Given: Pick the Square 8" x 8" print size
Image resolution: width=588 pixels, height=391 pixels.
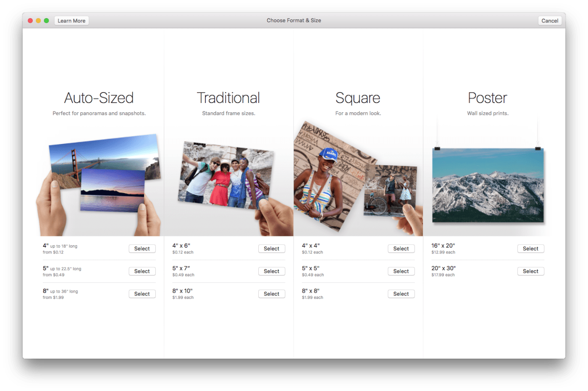Looking at the screenshot, I should tap(401, 294).
